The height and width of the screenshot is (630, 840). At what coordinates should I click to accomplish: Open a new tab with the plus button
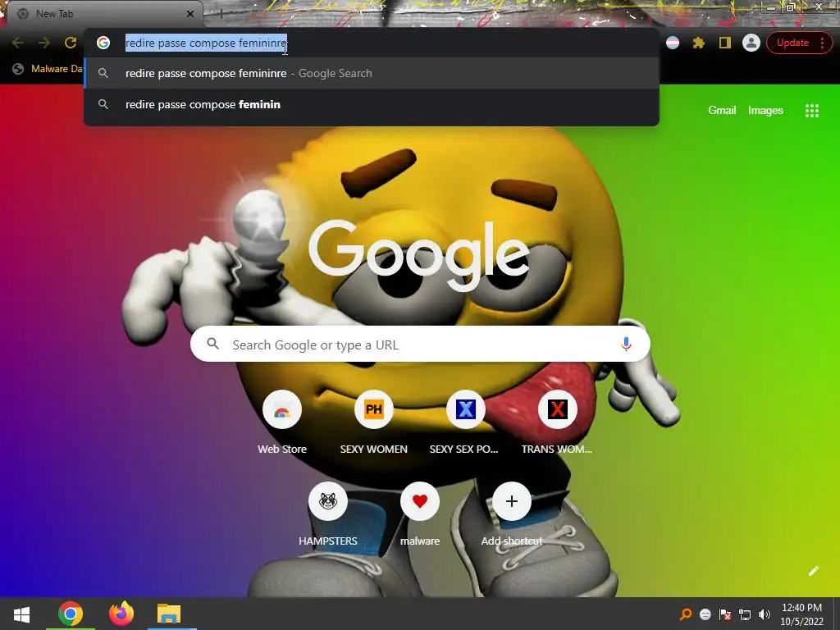[221, 14]
